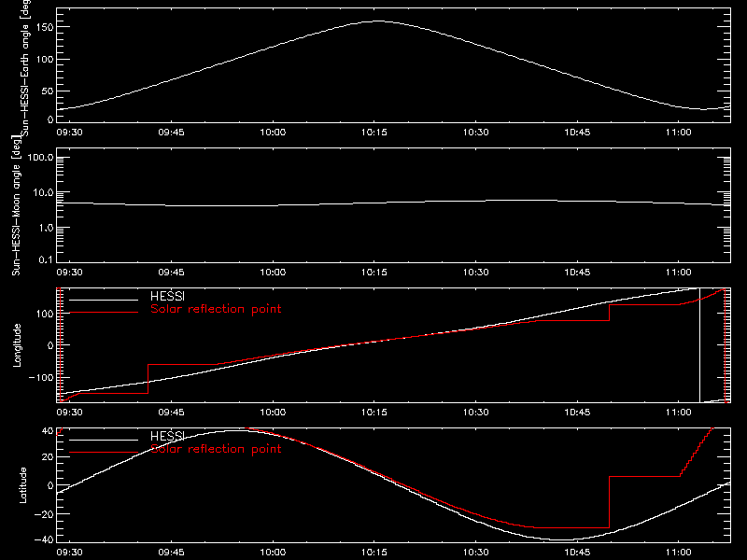
Task: Click 11:00 time label under Moon angle plot
Action: coord(679,273)
